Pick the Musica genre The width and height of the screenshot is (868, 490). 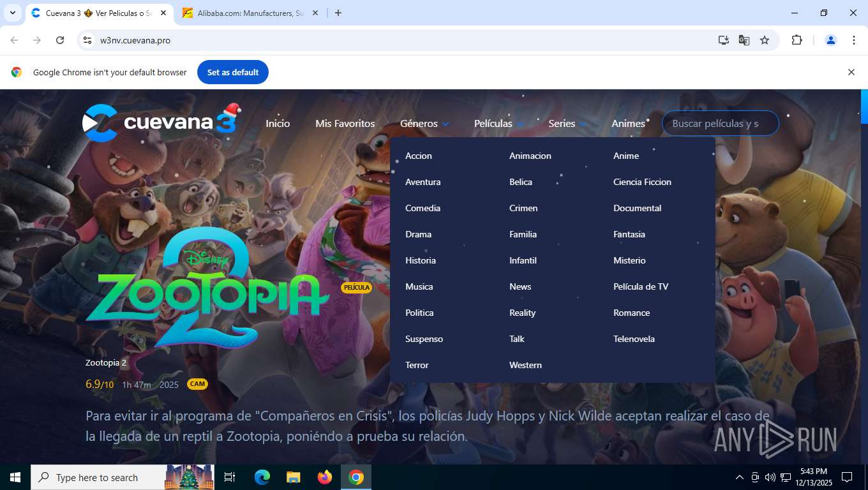pos(419,286)
